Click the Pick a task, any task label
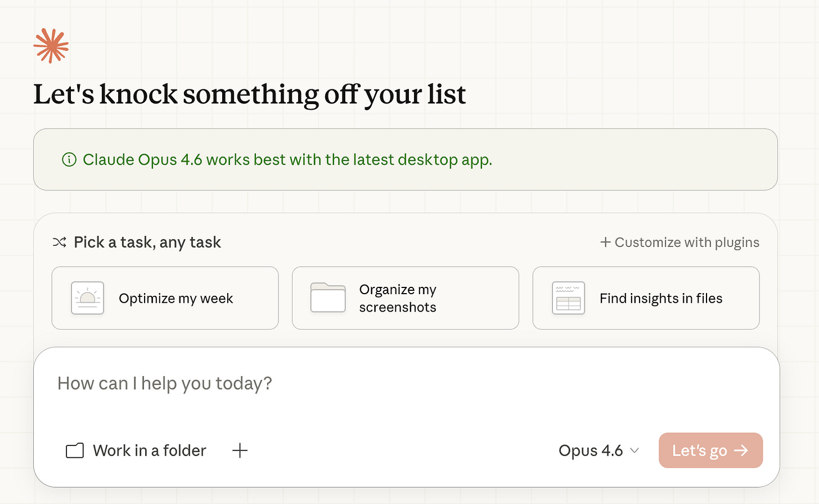The height and width of the screenshot is (504, 819). click(x=147, y=242)
